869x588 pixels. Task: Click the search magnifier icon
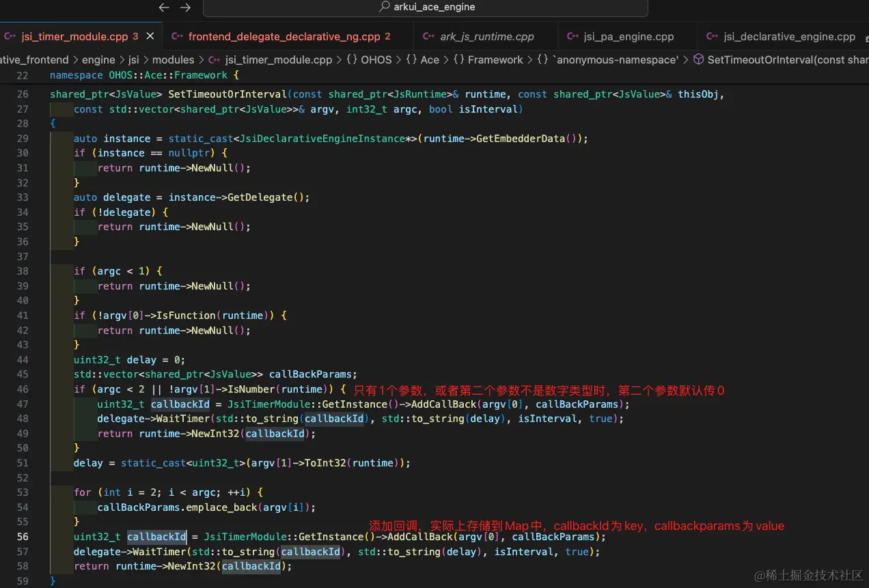[x=385, y=7]
